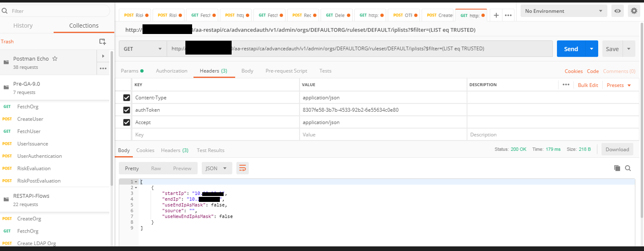Viewport: 644px width, 251px height.
Task: Open environment quick look eye icon
Action: (x=618, y=11)
